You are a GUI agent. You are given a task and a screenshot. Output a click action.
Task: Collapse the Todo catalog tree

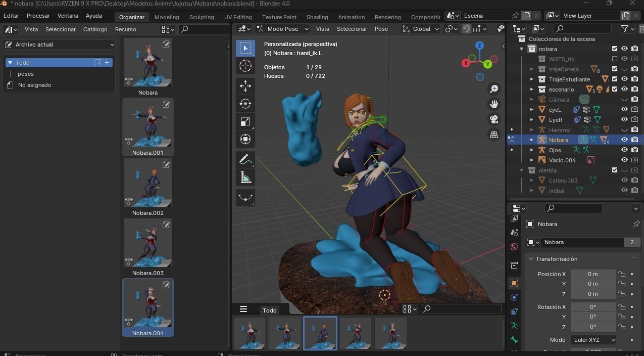tap(10, 63)
